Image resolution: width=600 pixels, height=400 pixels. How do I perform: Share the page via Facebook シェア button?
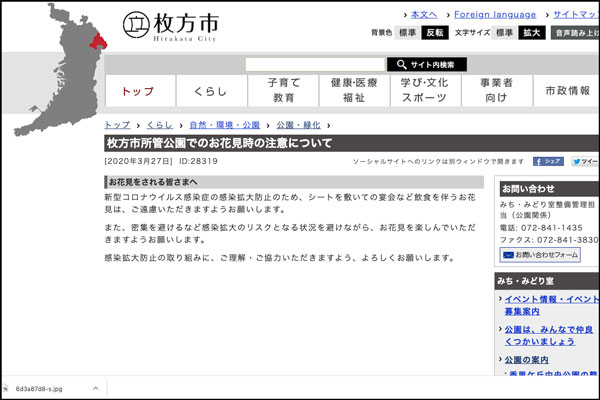(548, 160)
